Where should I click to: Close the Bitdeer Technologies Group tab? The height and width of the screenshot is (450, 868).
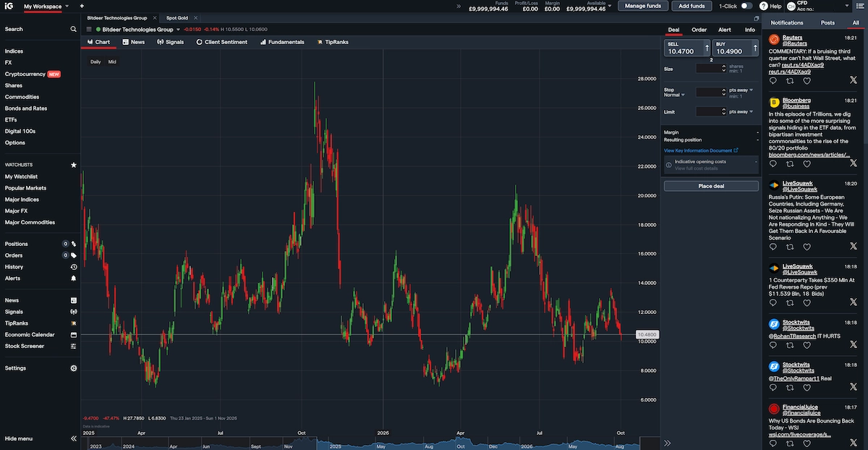[x=153, y=17]
